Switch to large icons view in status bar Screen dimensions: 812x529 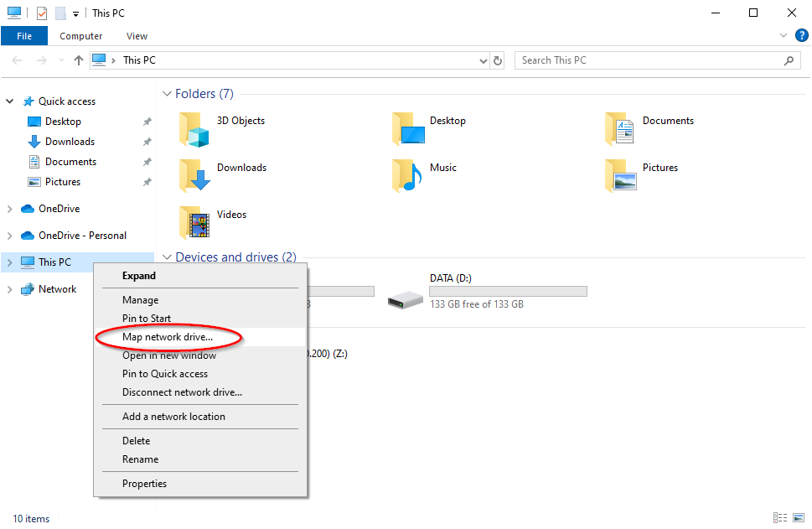(800, 518)
